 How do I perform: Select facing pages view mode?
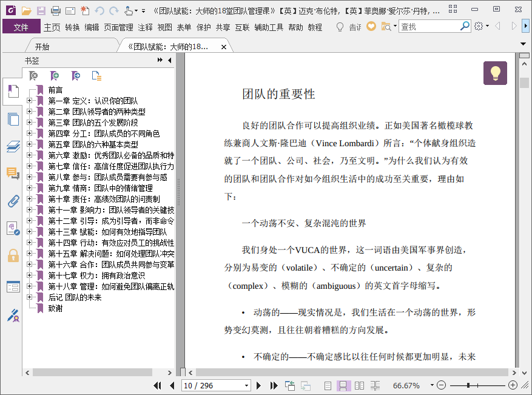[x=359, y=385]
